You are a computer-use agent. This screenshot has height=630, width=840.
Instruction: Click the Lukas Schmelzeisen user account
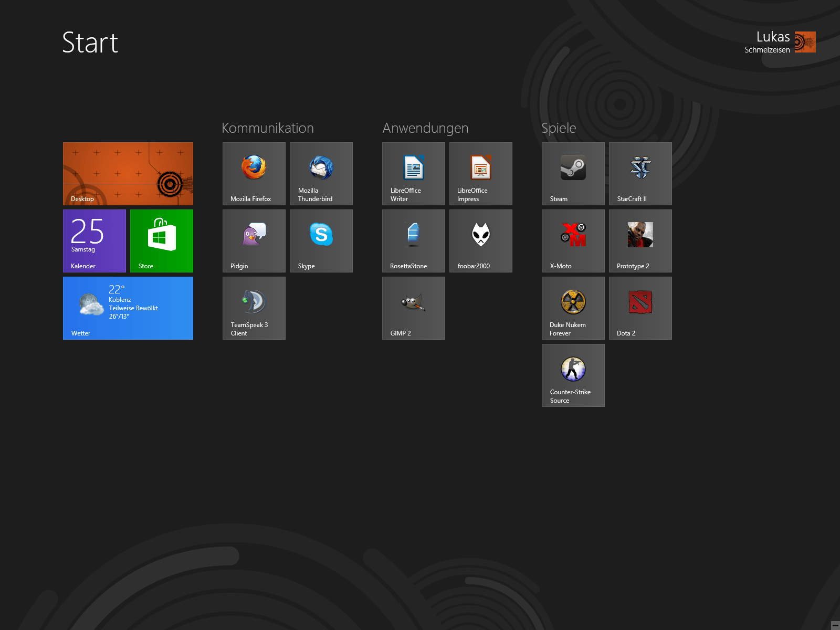pos(780,42)
